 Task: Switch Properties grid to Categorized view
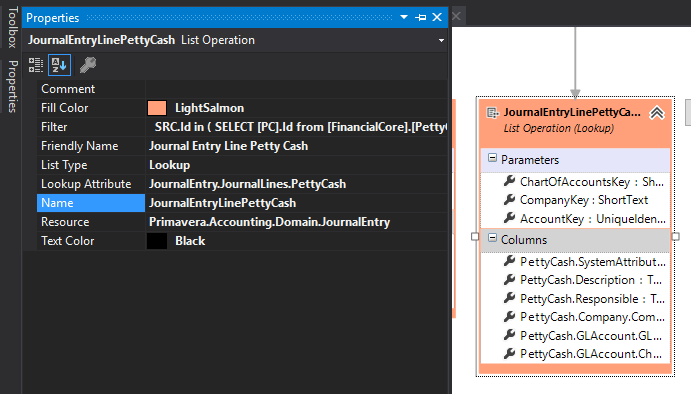click(36, 65)
